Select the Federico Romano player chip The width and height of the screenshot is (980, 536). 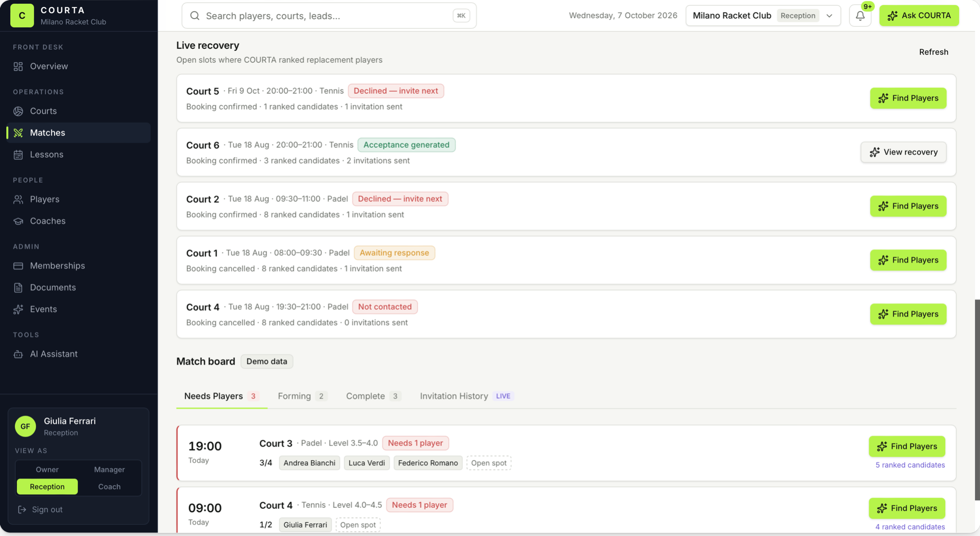[428, 463]
